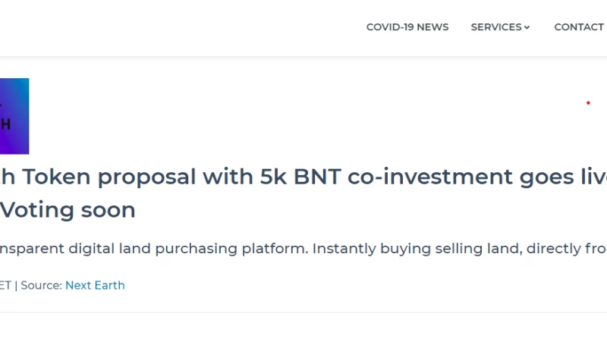Click the 'Voting soon' headline line
This screenshot has height=364, width=607.
(x=68, y=209)
